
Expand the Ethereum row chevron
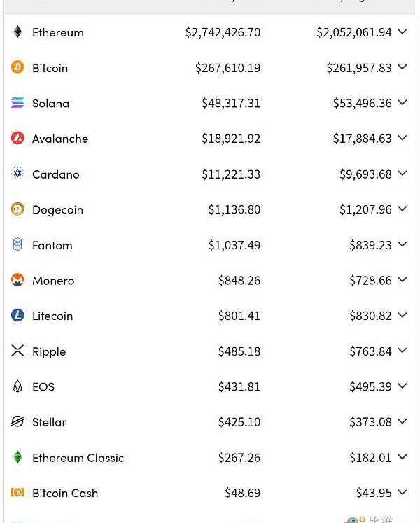402,32
